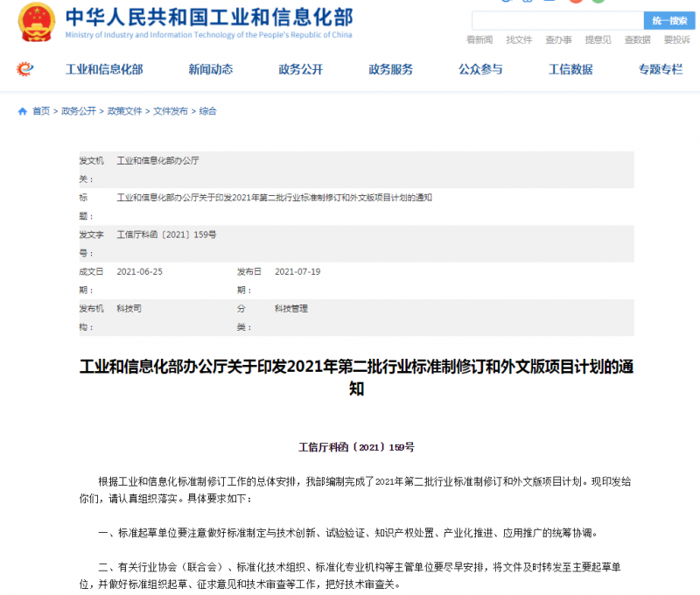Open the 专题专栏 navigation menu
The image size is (700, 595).
tap(661, 69)
